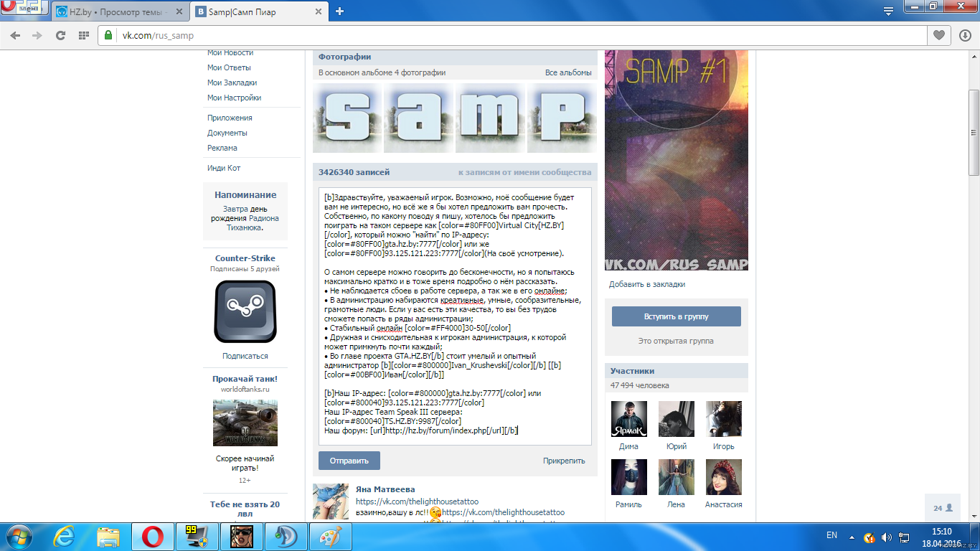Open Документы in sidebar
Viewport: 980px width, 551px height.
point(227,133)
